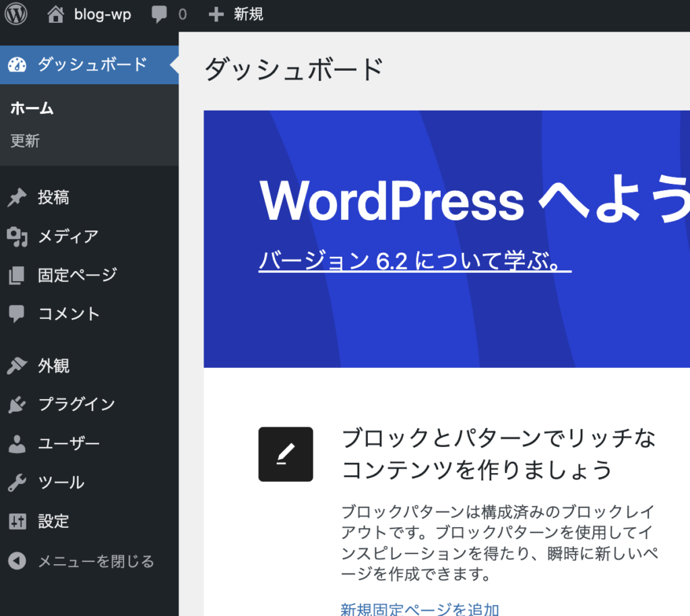Click the ブロックとパターンでリッチな heading

[499, 454]
